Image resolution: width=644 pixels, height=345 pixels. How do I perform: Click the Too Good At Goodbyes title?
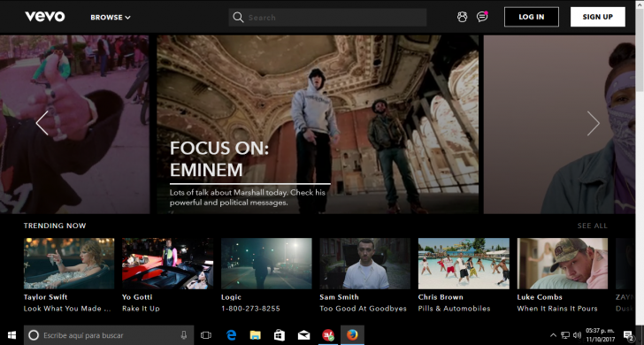[x=363, y=309]
